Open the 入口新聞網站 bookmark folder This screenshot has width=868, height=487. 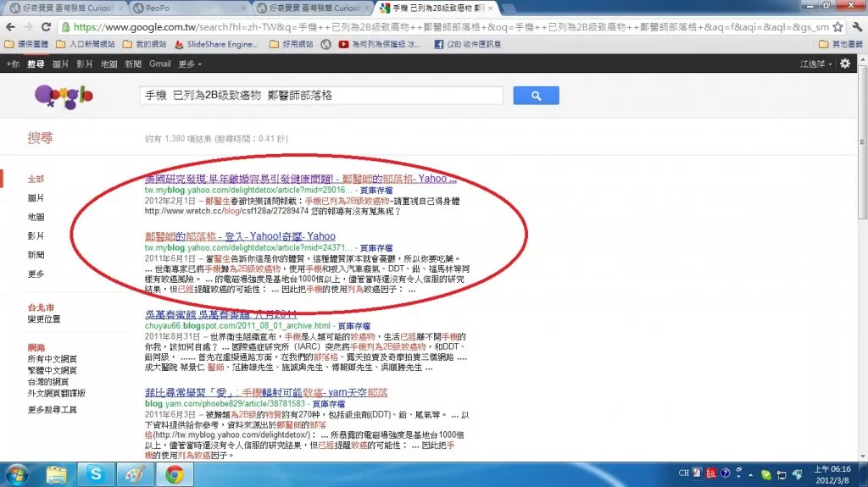(x=86, y=44)
